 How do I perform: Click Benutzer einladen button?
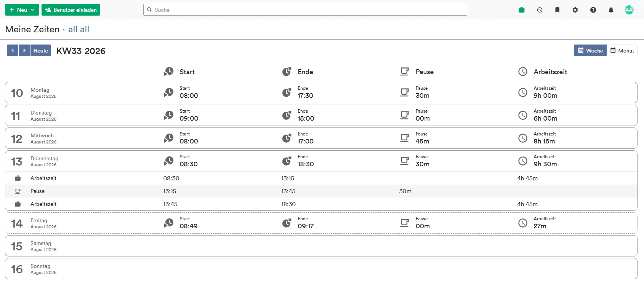(71, 10)
